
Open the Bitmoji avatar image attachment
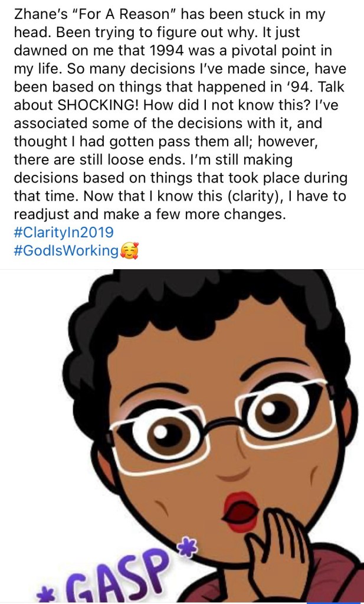tap(182, 436)
